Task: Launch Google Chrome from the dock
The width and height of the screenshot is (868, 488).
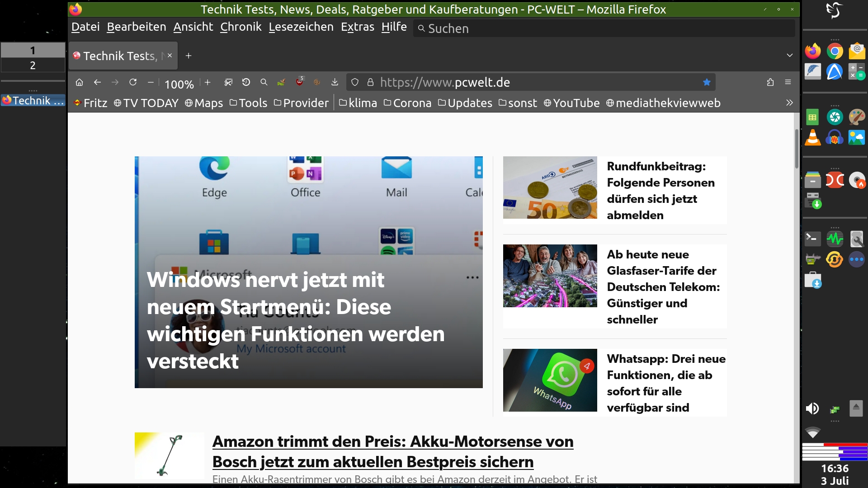Action: (x=835, y=51)
